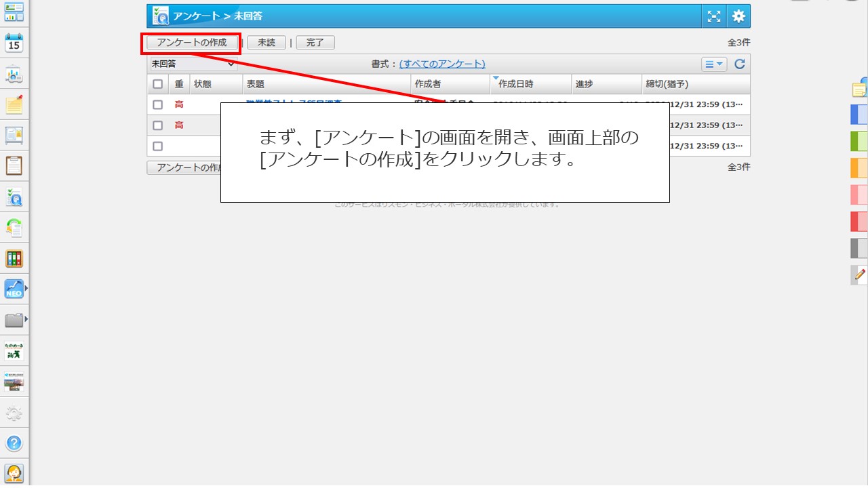Open the chart presentation icon below calendar
868x488 pixels.
(14, 74)
